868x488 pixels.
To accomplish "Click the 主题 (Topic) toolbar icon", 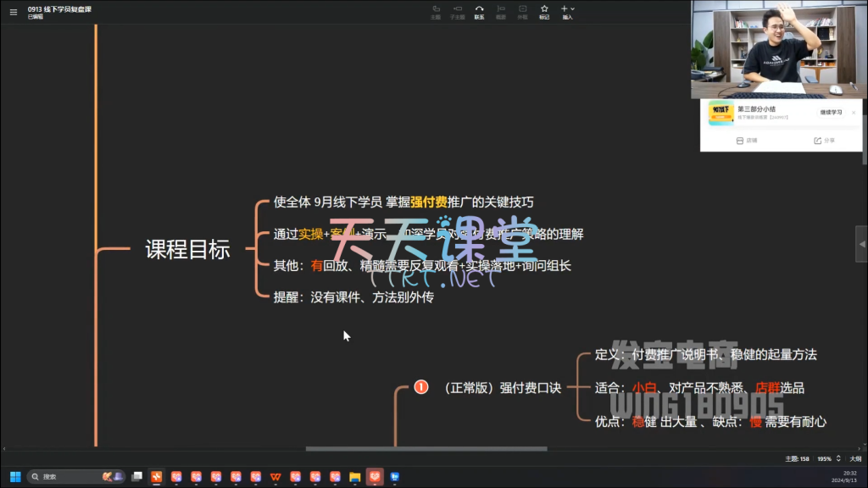I will [436, 11].
